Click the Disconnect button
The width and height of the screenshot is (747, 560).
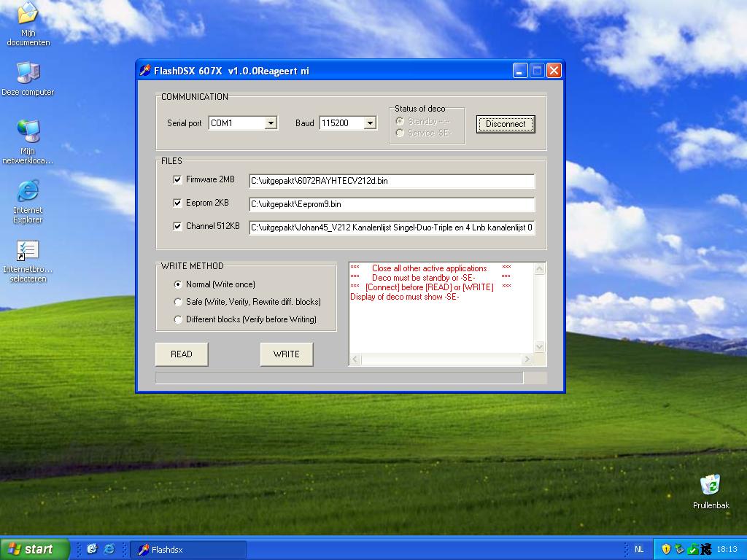[x=506, y=124]
